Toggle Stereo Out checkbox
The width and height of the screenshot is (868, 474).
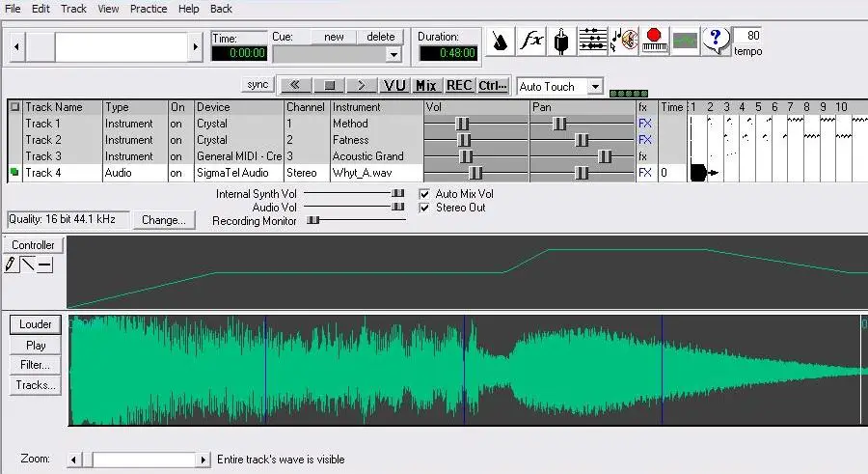pos(425,208)
